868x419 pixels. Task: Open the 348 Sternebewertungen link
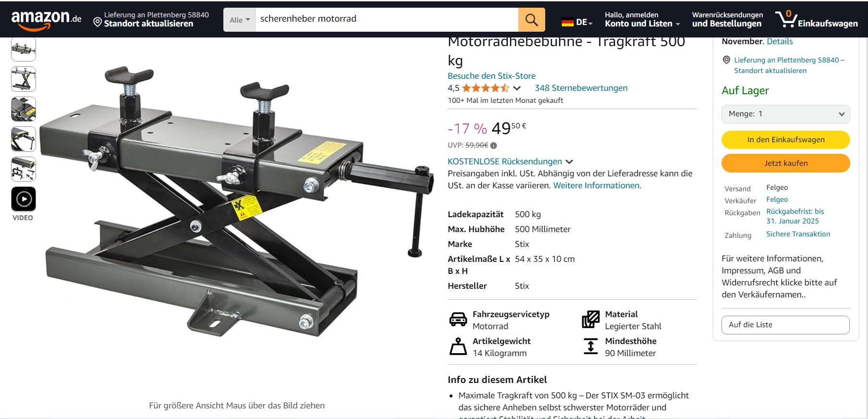click(581, 88)
